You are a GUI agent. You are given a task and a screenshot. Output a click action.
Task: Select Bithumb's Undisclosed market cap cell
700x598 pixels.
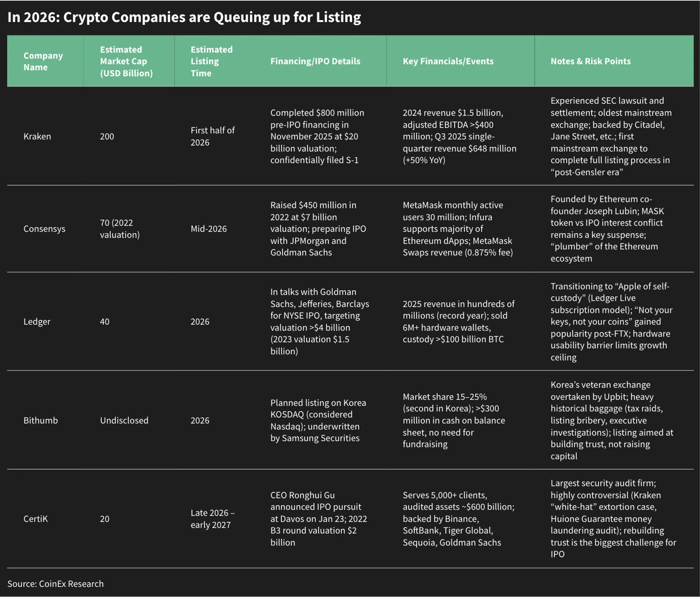pyautogui.click(x=124, y=420)
